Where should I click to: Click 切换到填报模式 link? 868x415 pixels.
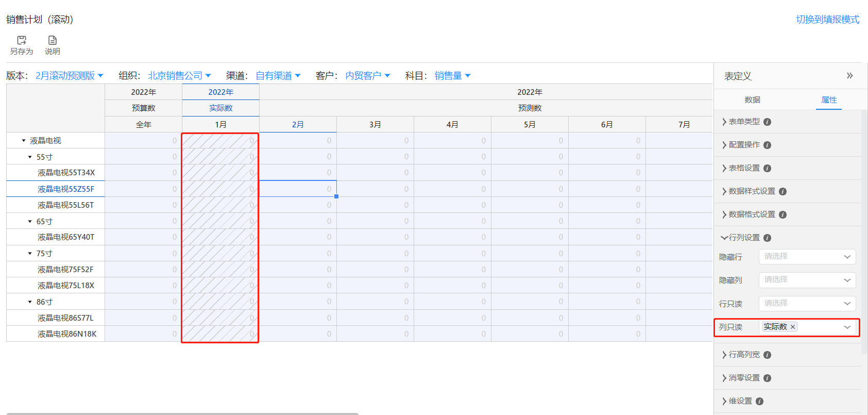point(827,20)
